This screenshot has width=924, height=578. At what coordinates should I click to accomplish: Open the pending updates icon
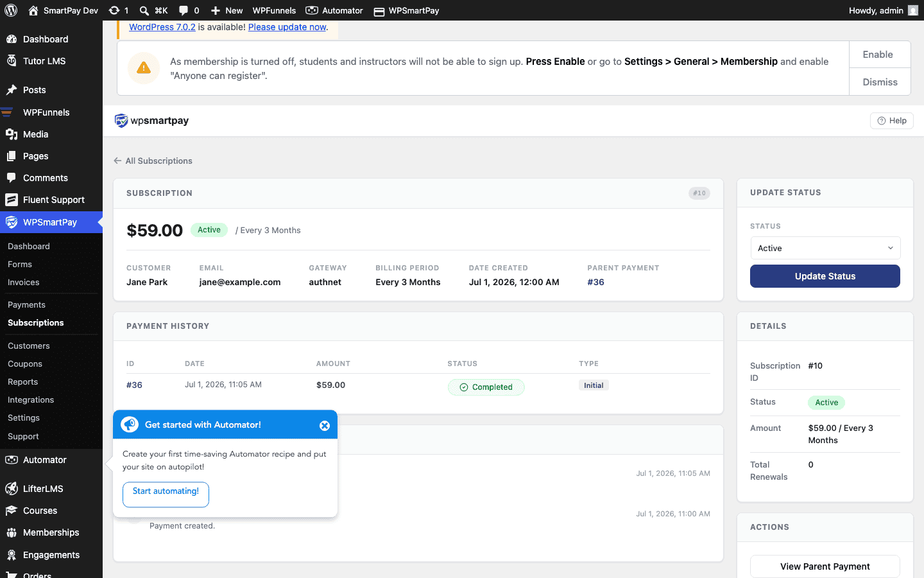coord(114,10)
